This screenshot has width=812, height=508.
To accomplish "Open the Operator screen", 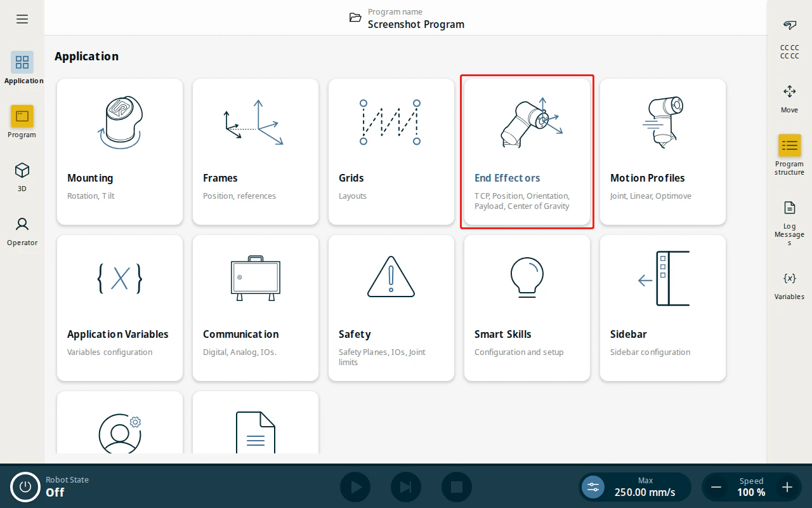I will pos(22,224).
